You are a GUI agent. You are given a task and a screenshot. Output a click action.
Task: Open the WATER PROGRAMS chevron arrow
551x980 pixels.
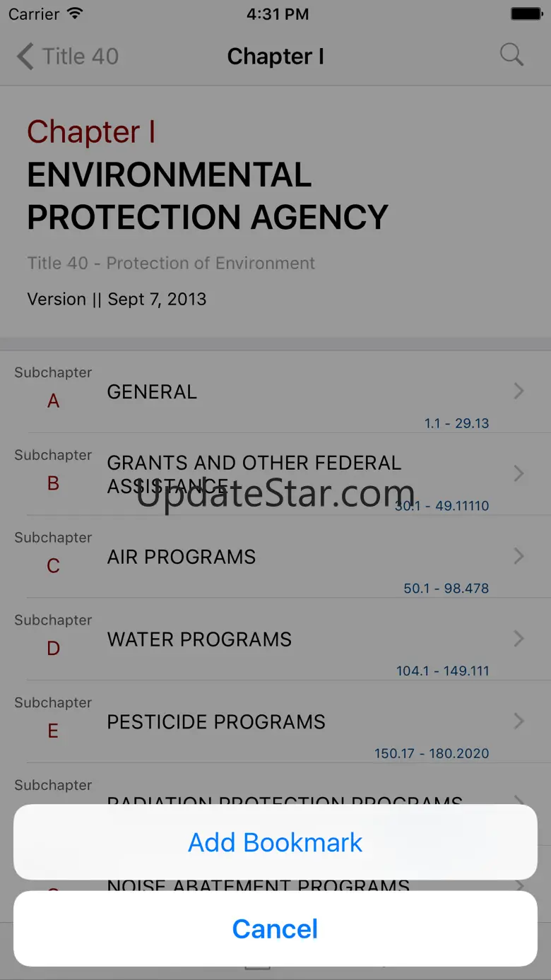519,639
